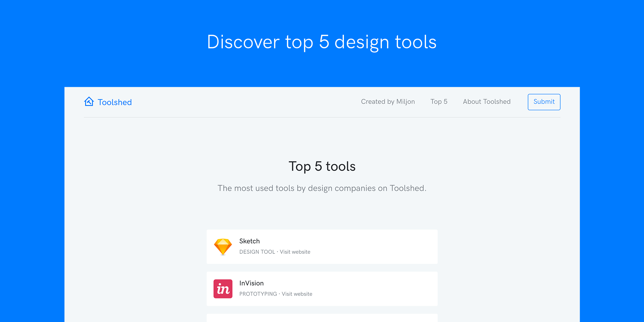Image resolution: width=644 pixels, height=322 pixels.
Task: Select the Sketch tool title
Action: 249,241
